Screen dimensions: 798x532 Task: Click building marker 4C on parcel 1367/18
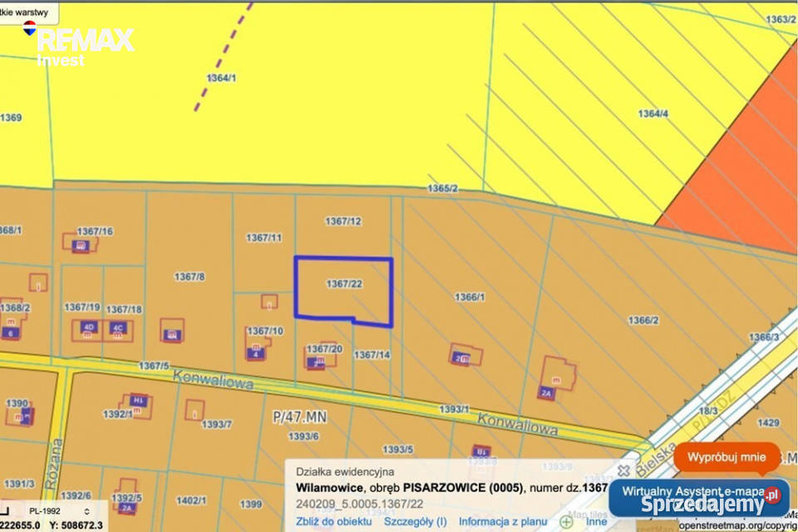[x=118, y=328]
